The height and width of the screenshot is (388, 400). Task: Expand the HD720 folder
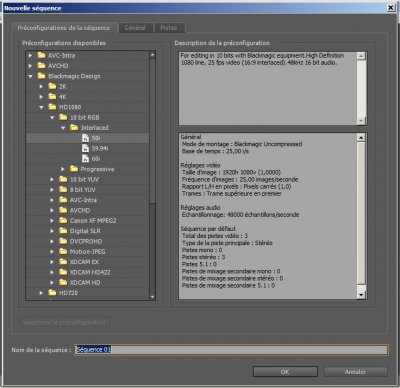(41, 293)
